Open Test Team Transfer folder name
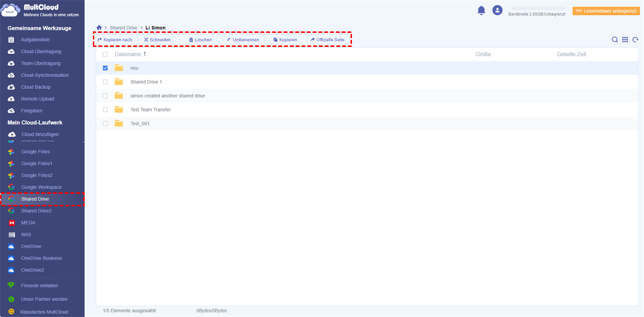644x317 pixels. [x=150, y=110]
